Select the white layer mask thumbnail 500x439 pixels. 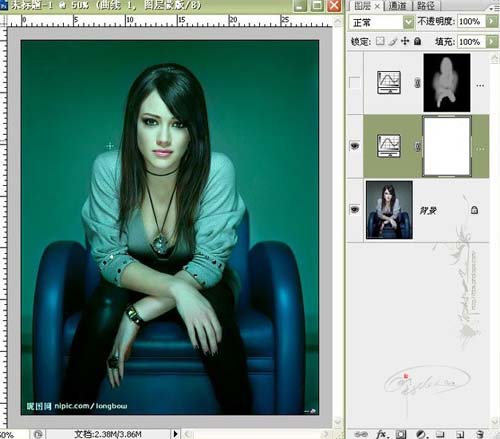[447, 146]
